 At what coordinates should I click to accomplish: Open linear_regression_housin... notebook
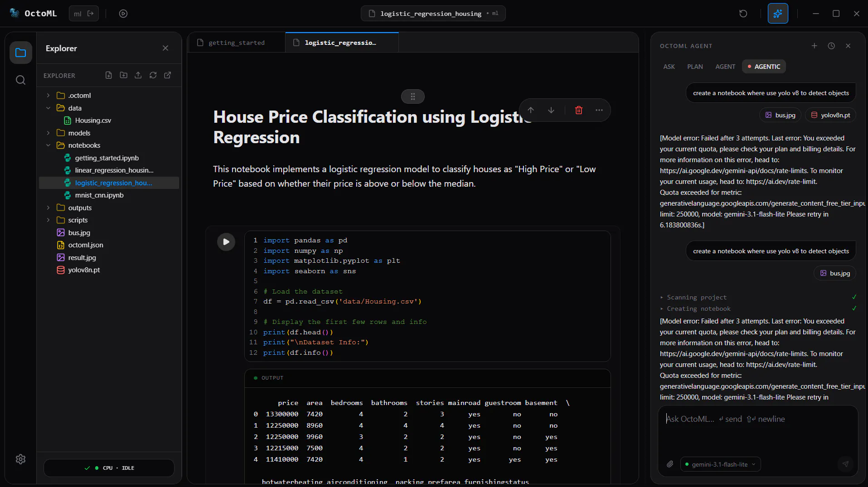click(x=109, y=170)
